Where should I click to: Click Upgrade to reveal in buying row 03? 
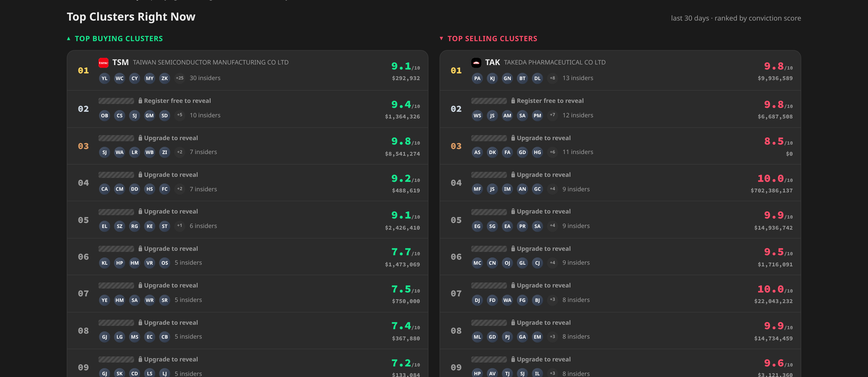168,138
